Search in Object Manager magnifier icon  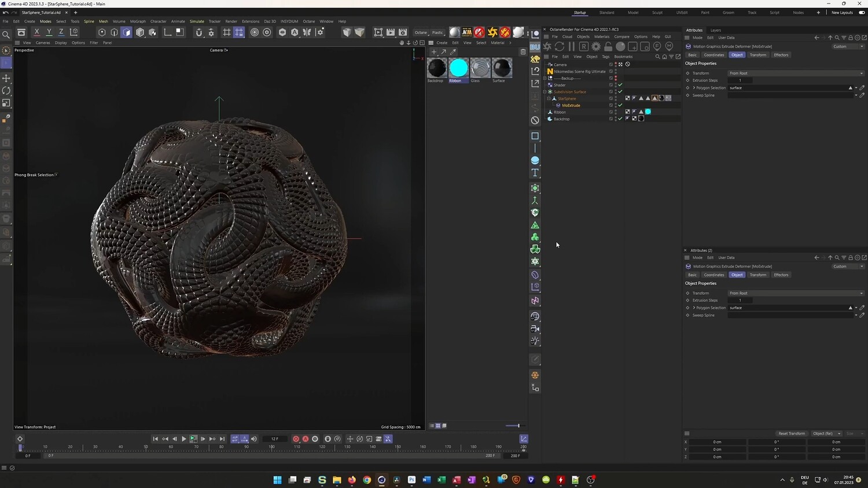(657, 57)
